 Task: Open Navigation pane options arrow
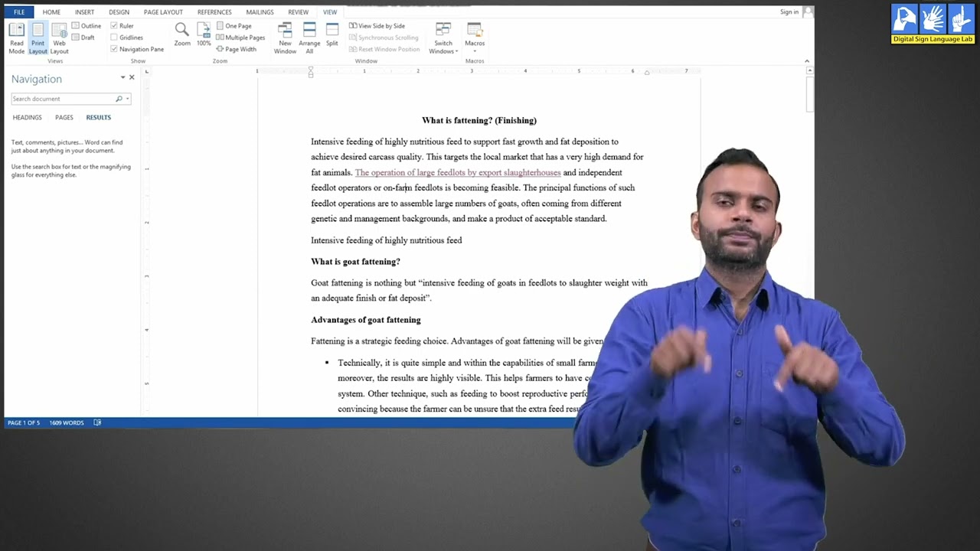[122, 78]
